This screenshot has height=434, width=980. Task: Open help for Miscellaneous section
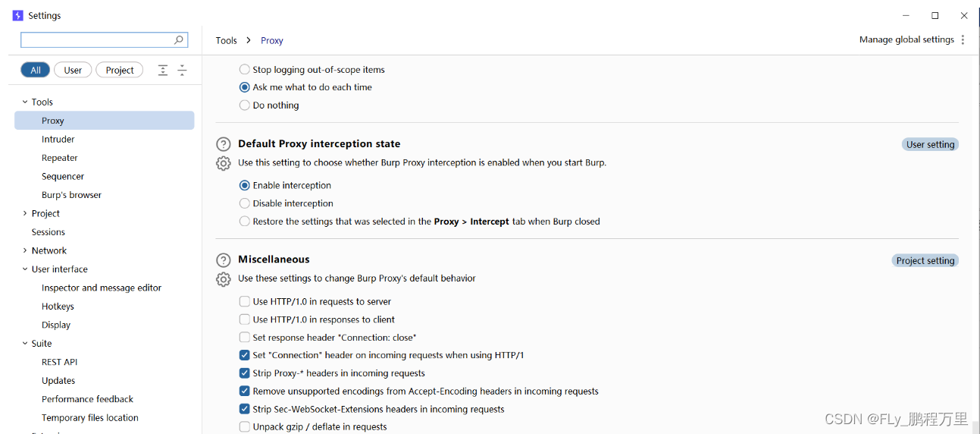point(224,260)
